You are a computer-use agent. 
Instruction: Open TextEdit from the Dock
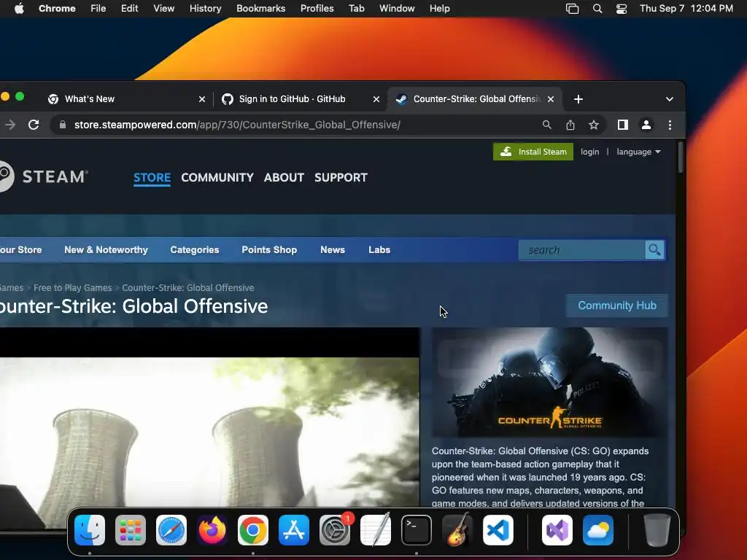(x=376, y=530)
